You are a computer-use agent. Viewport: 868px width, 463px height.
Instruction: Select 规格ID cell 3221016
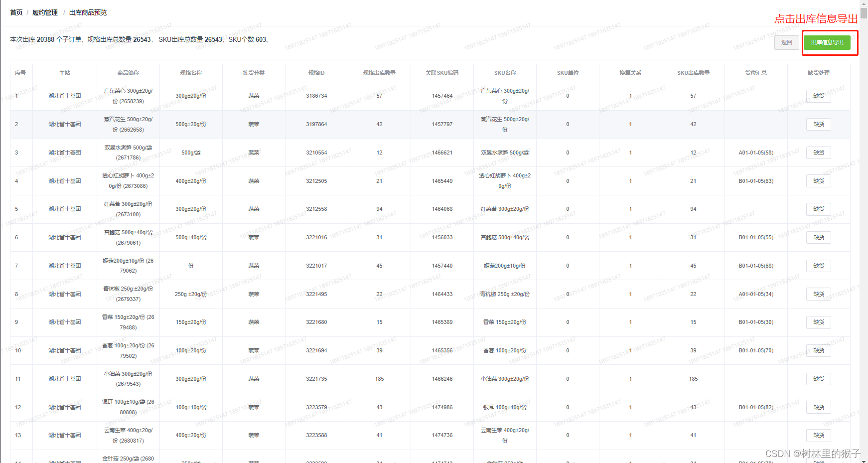(x=316, y=237)
